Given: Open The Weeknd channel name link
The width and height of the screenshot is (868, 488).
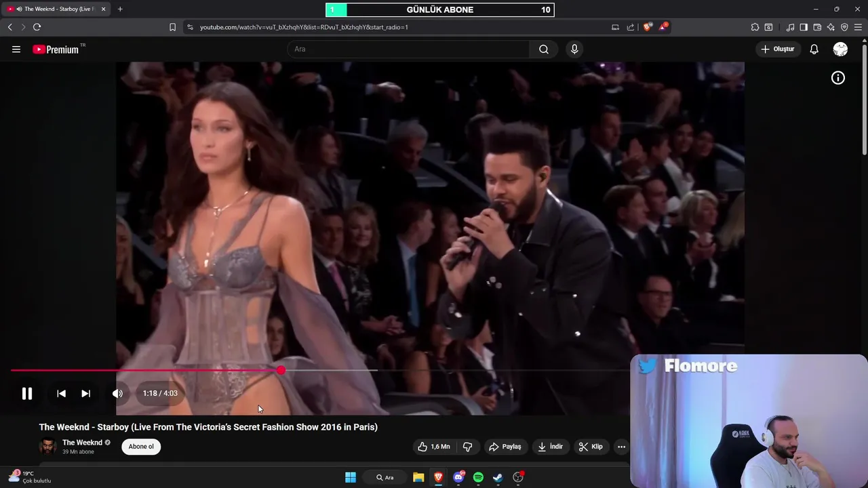Looking at the screenshot, I should 82,443.
